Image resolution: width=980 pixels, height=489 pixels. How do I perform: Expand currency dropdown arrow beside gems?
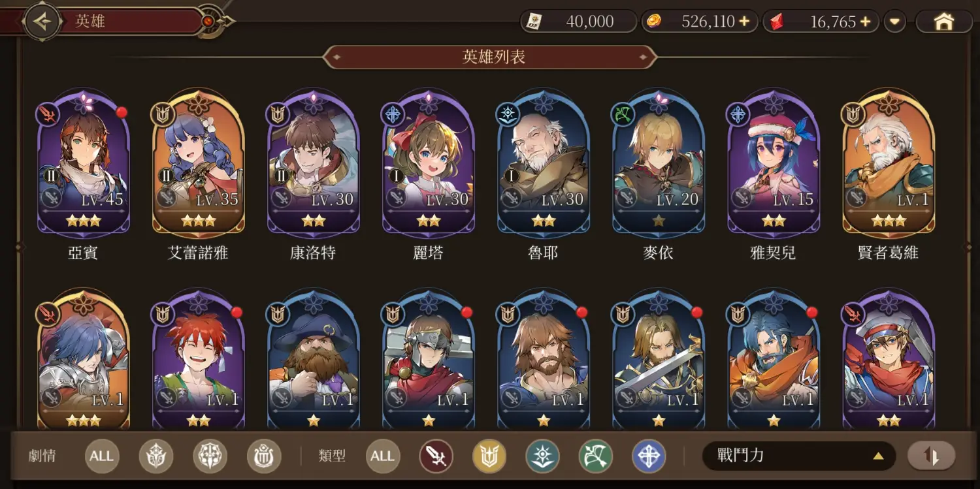pyautogui.click(x=894, y=22)
